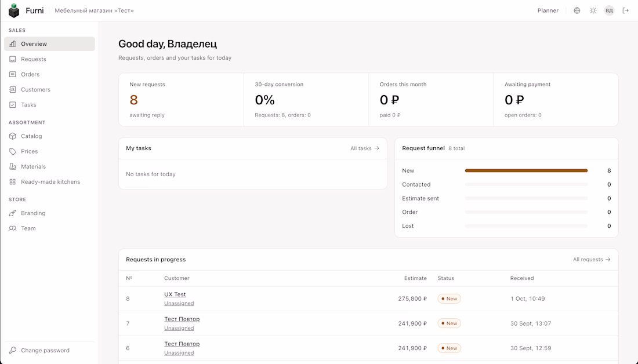Screen dimensions: 638x364
Task: Open the language globe icon
Action: point(577,10)
